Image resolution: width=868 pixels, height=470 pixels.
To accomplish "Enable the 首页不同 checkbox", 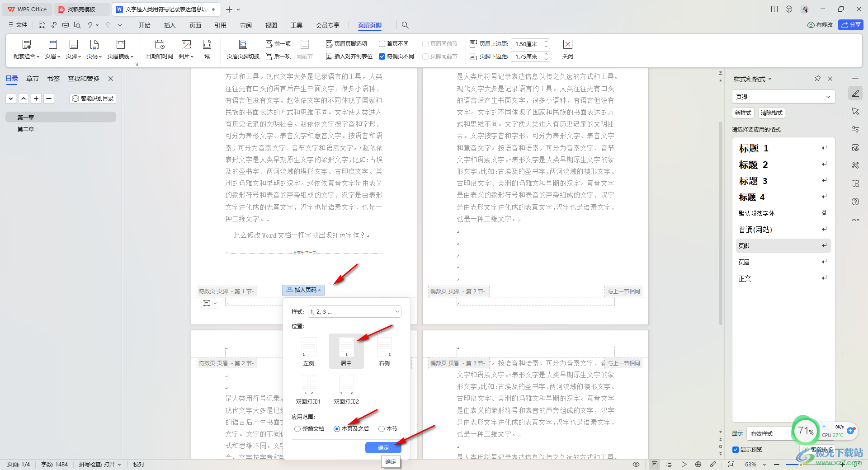I will click(382, 44).
